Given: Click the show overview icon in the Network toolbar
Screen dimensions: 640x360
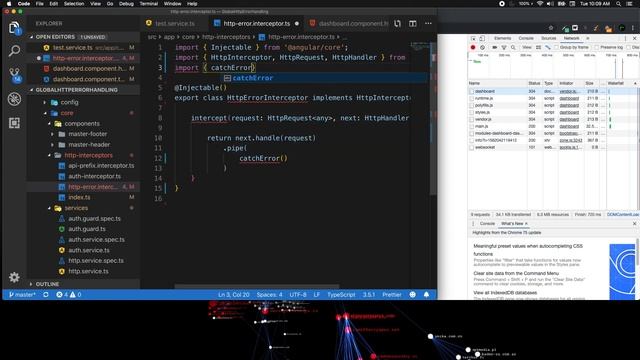Looking at the screenshot, I should (x=548, y=47).
